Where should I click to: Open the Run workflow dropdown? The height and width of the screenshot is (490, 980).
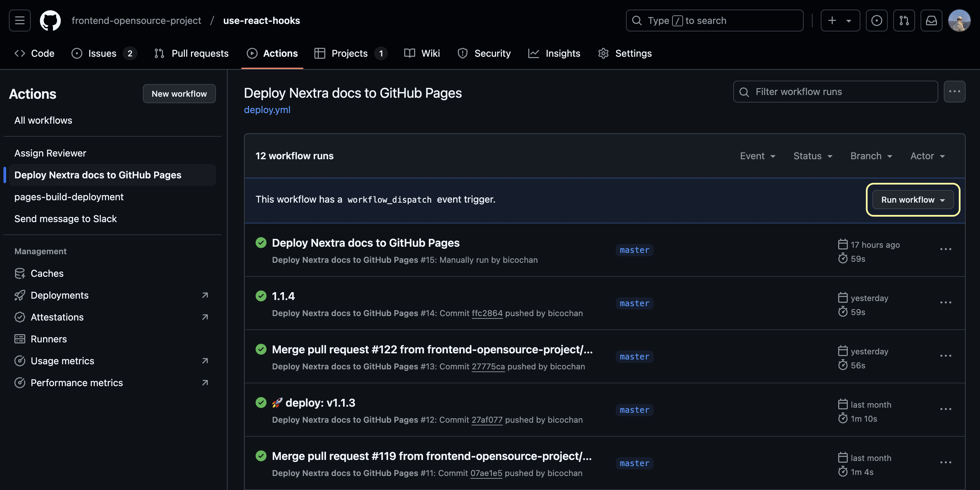[x=913, y=199]
